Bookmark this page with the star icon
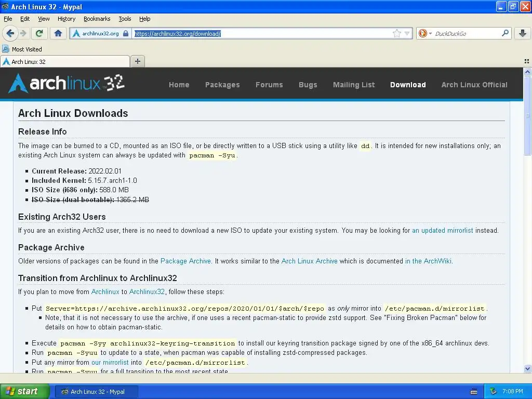532x399 pixels. [x=396, y=33]
